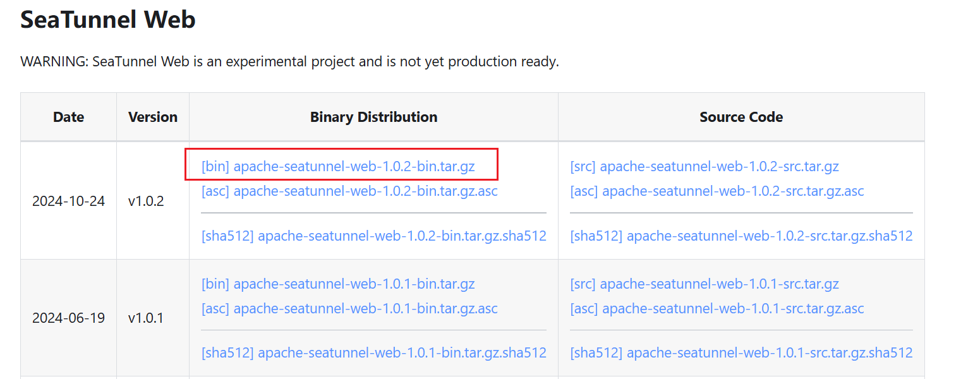980x379 pixels.
Task: Open the 1.0.2 src tar.gz.sha512 checksum link
Action: [742, 236]
